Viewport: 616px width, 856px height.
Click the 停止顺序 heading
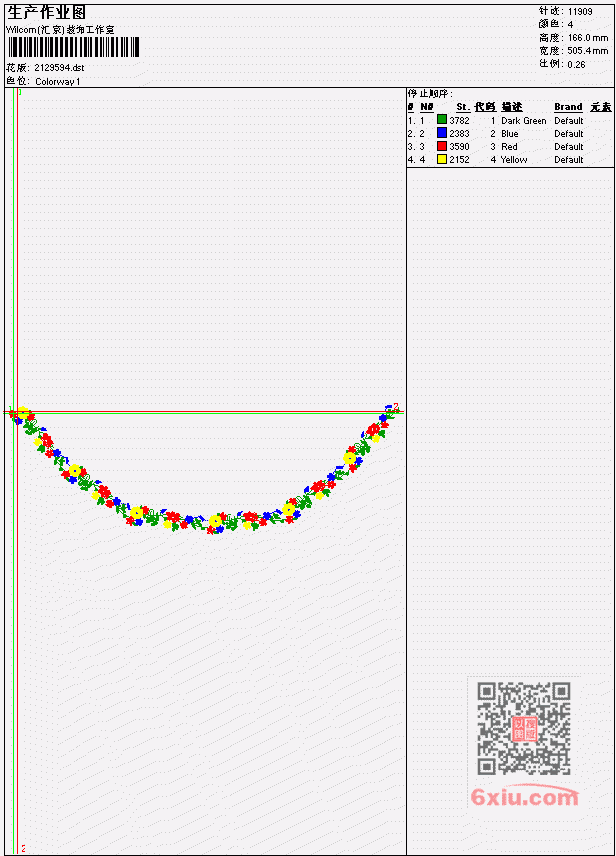430,94
